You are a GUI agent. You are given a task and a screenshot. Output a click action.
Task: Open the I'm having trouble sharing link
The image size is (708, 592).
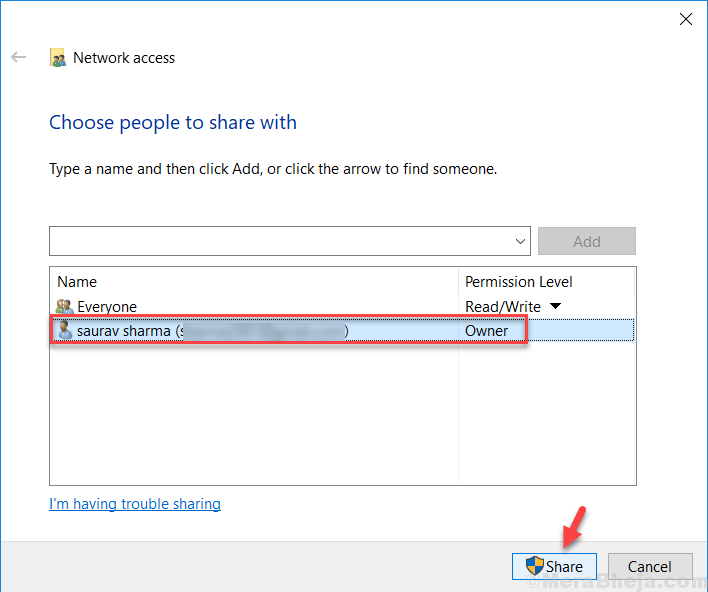coord(135,503)
